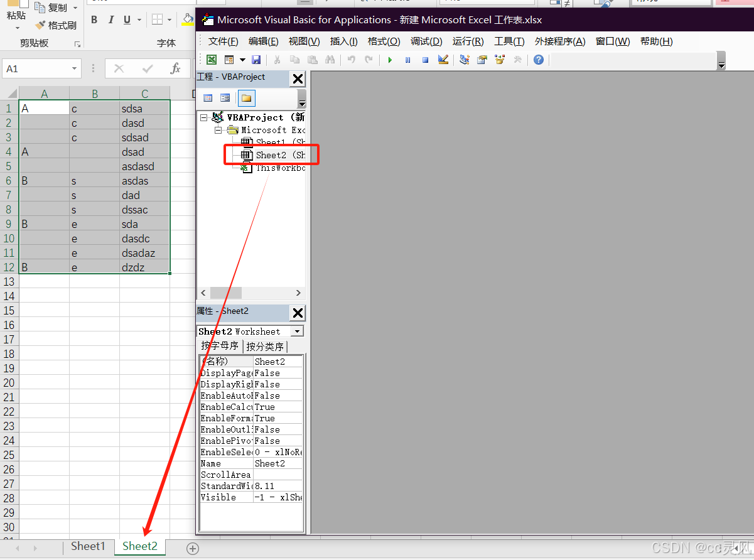754x560 pixels.
Task: Click the Toolbox hammer-wrench icon in VBA toolbar
Action: 517,60
